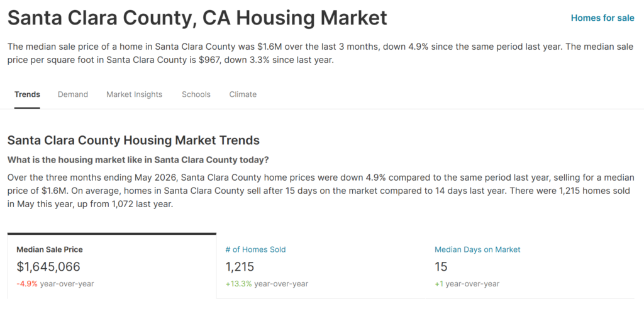Image resolution: width=644 pixels, height=311 pixels.
Task: Click the paragraph about three months ending May 2026
Action: pos(321,191)
